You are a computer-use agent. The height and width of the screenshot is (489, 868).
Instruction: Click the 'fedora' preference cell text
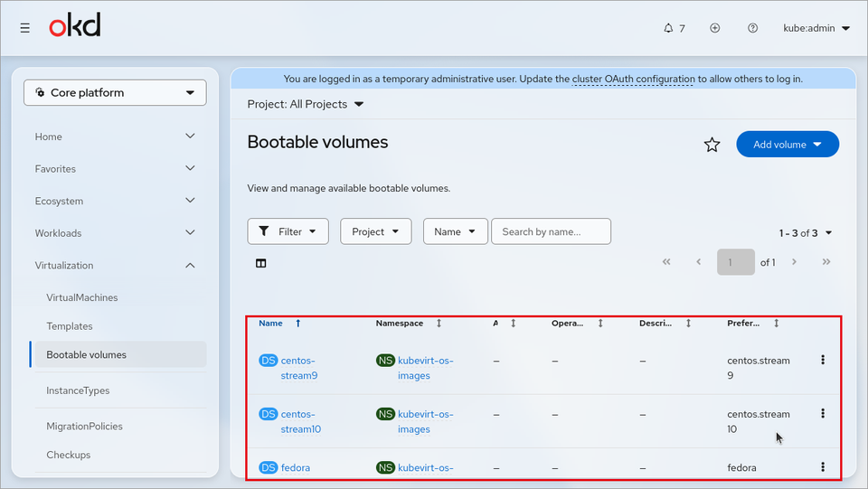741,467
